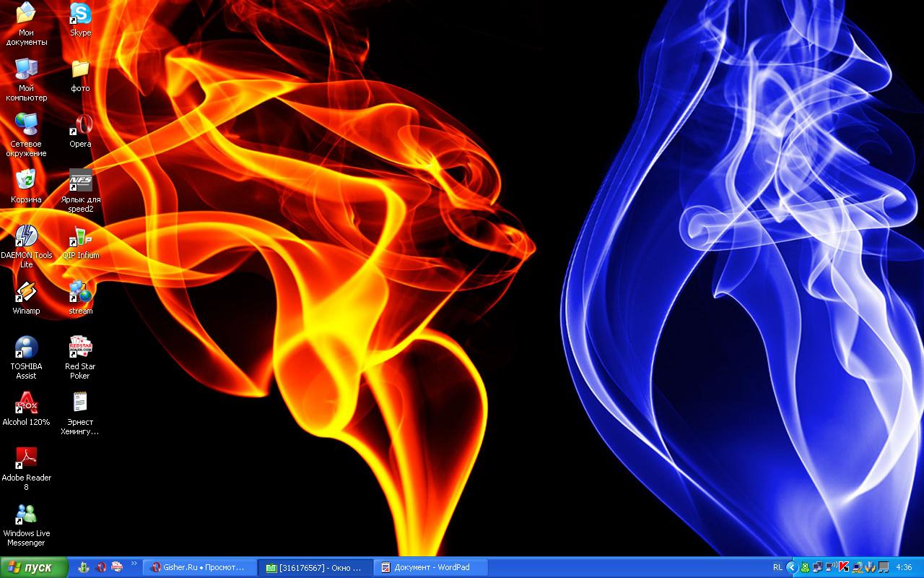Click the green QIP tray icon
Screen dimensions: 924x578
coord(805,567)
